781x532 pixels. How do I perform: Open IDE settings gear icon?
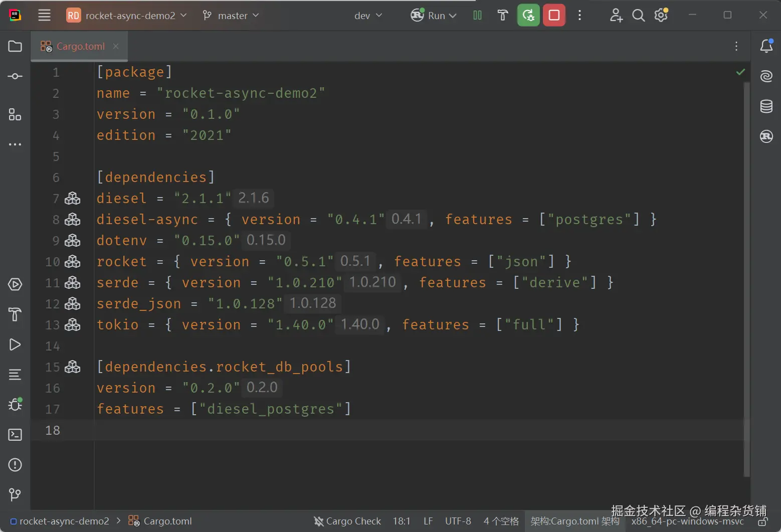(x=661, y=15)
